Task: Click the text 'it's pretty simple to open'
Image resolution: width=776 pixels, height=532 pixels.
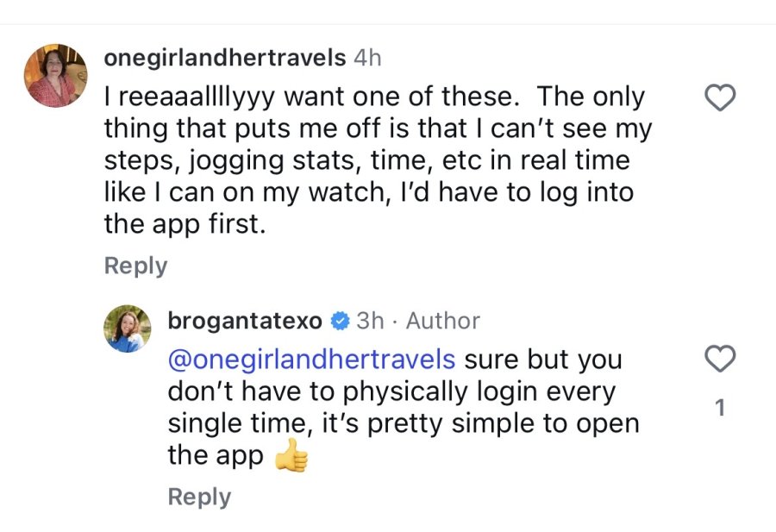Action: pos(481,423)
